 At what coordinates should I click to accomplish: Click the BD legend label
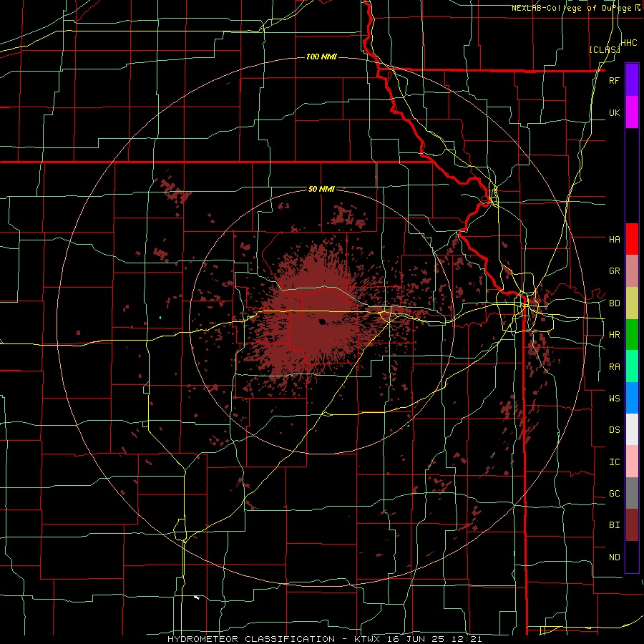point(614,303)
